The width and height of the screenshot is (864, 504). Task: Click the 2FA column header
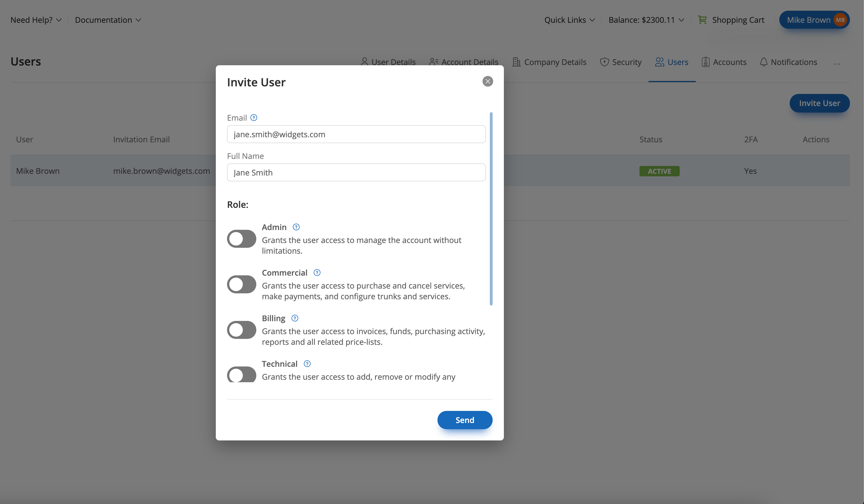(751, 139)
